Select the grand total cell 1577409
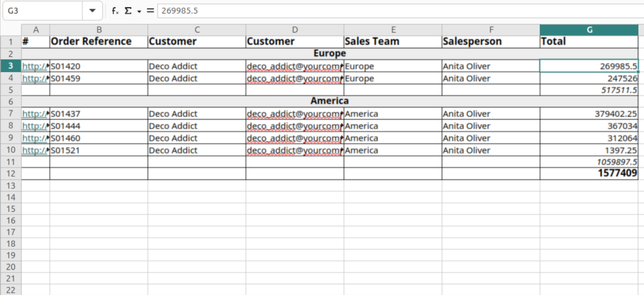The image size is (644, 295). point(589,174)
